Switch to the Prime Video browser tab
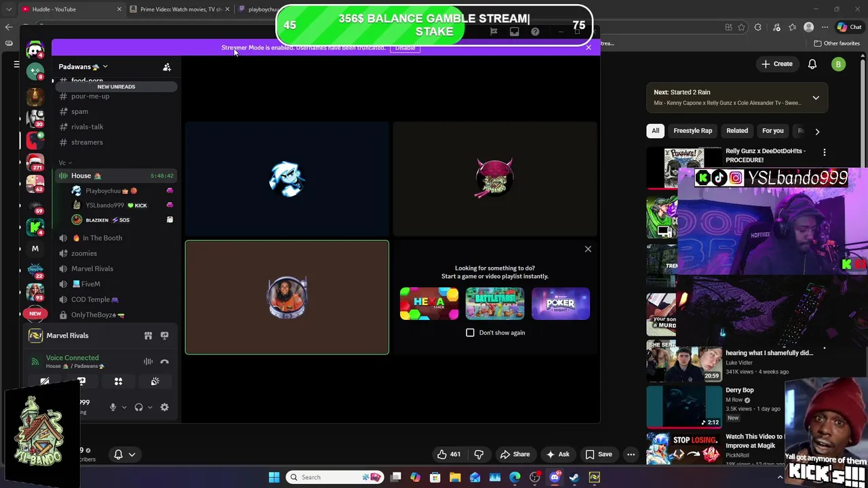868x488 pixels. tap(180, 9)
